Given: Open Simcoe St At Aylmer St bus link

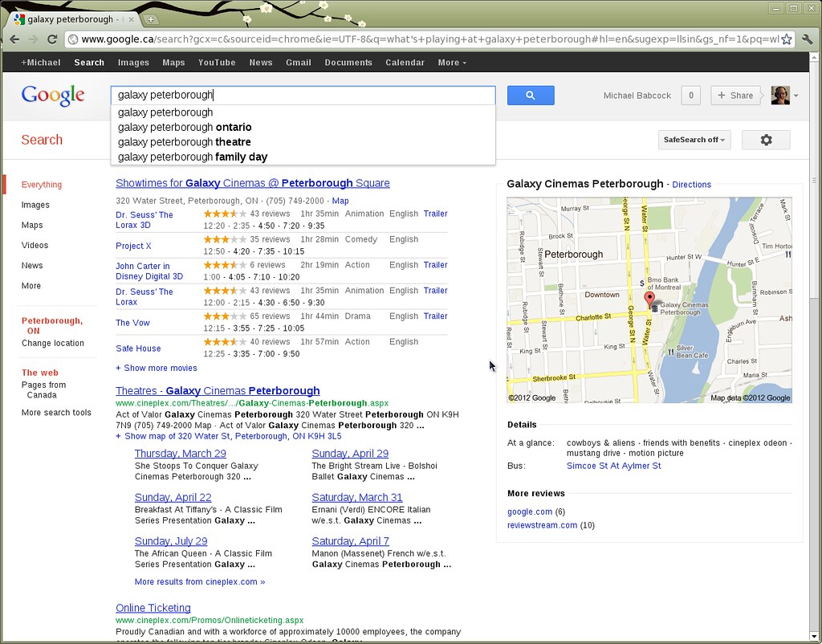Looking at the screenshot, I should (x=613, y=466).
